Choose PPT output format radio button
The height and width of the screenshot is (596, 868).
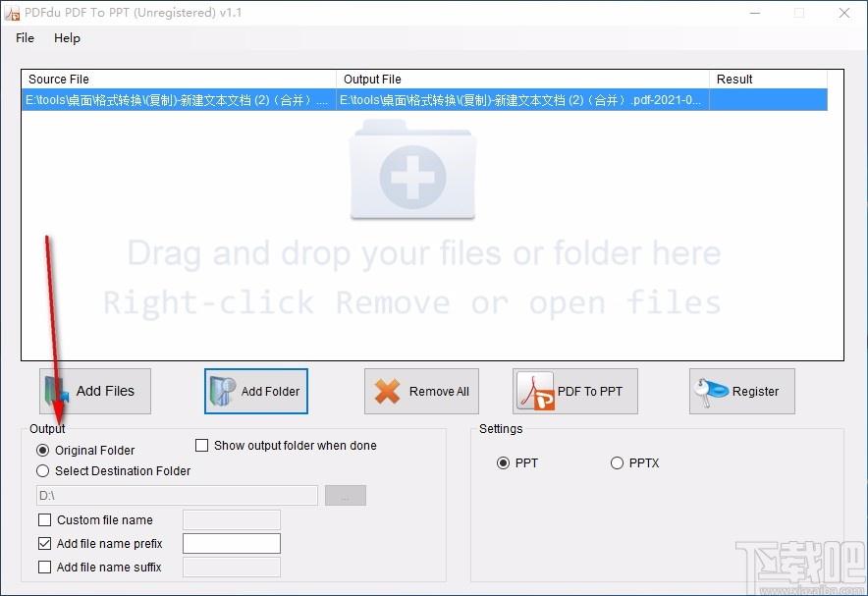tap(503, 463)
